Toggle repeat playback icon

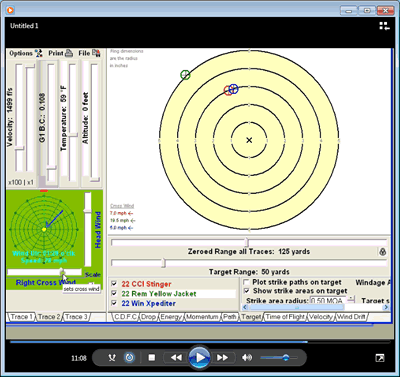pos(129,358)
